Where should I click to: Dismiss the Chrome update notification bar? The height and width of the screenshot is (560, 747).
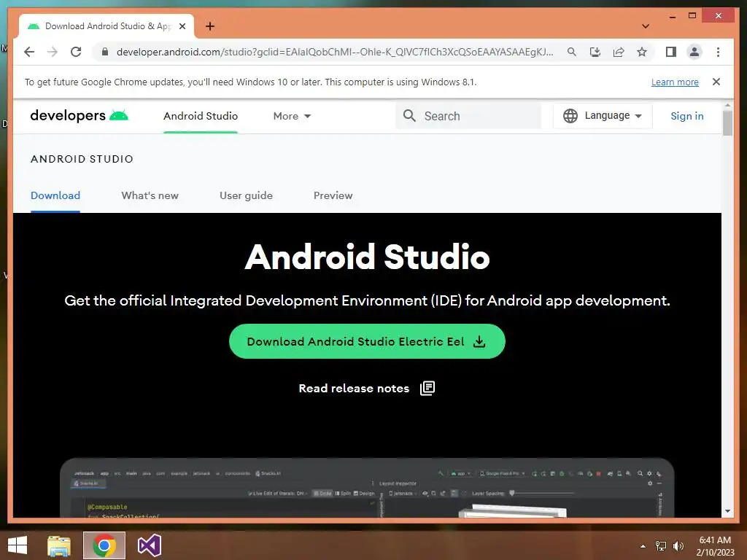(716, 82)
